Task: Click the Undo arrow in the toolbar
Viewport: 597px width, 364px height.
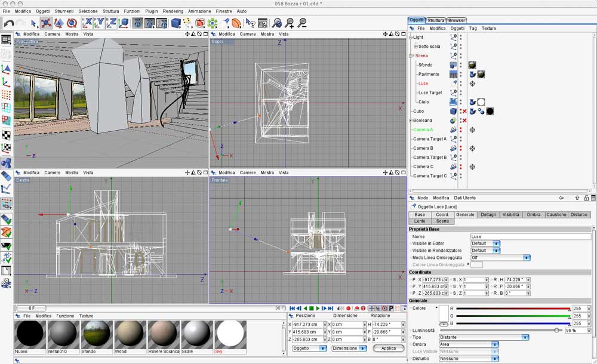Action: tap(8, 23)
